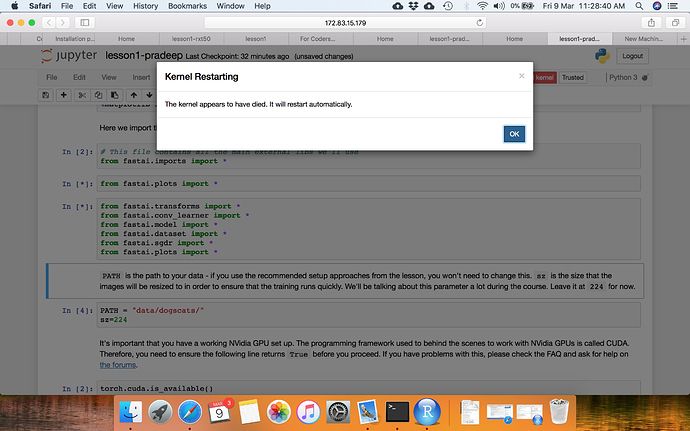
Task: Open Safari Bookmarks menu
Action: (187, 6)
